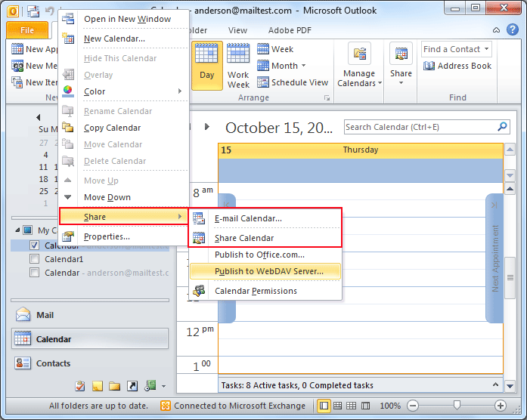The image size is (527, 420).
Task: Click the Journal icon in navigation bar
Action: click(x=150, y=386)
